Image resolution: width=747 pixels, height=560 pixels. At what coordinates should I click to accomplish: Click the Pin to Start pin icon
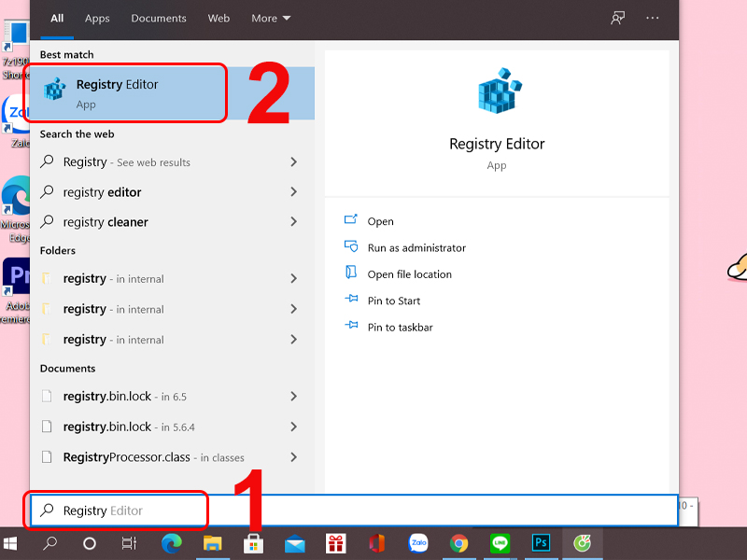[351, 299]
